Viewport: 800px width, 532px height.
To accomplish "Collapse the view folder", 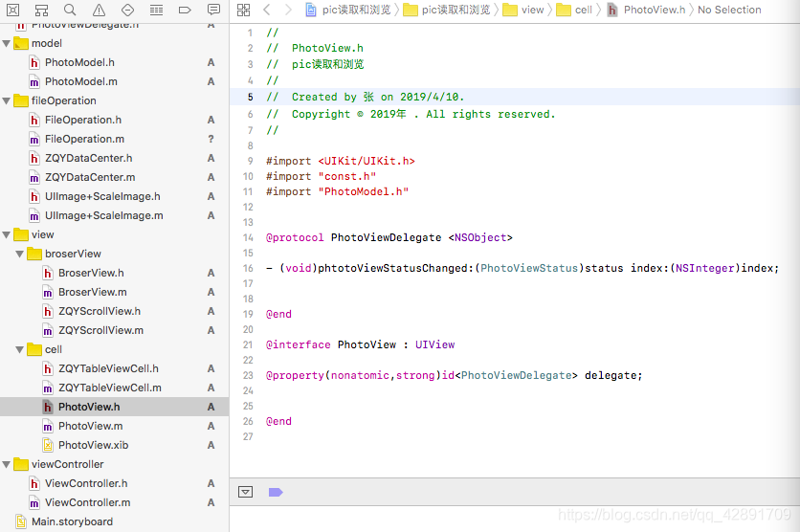I will point(7,234).
